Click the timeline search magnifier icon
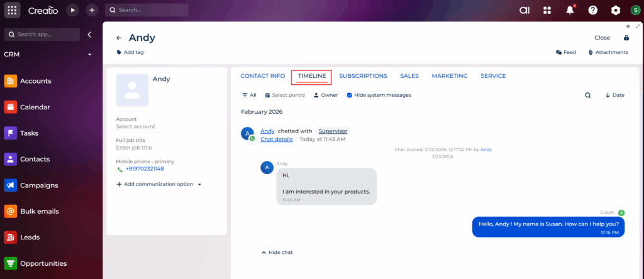 click(587, 96)
